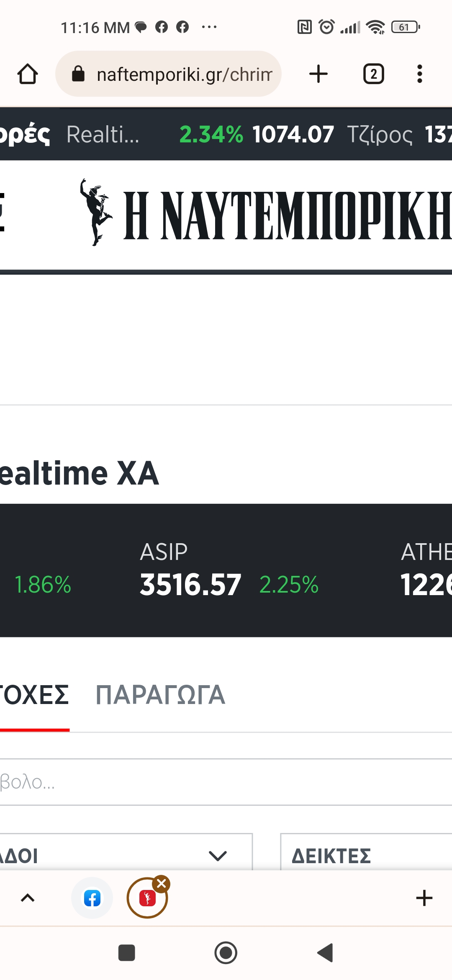
Task: Switch to Facebook tab icon in bottom bar
Action: pyautogui.click(x=92, y=898)
